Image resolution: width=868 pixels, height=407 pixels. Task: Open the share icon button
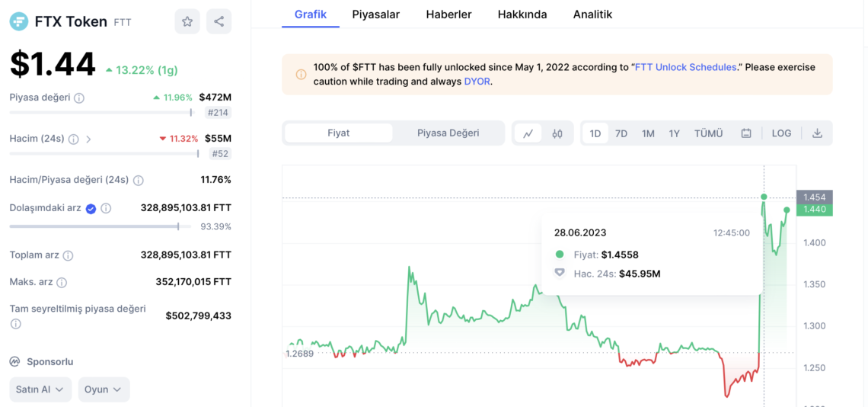pyautogui.click(x=219, y=21)
